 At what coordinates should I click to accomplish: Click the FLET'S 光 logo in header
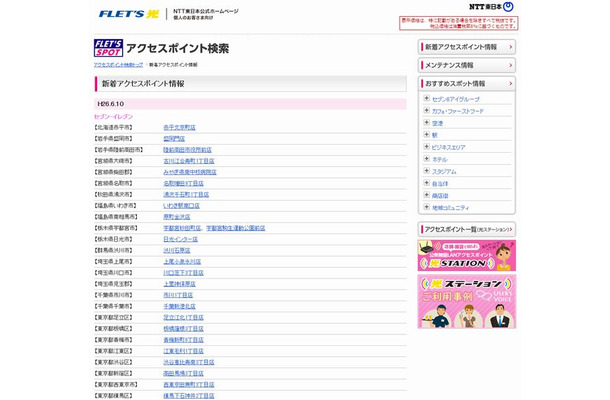click(x=129, y=14)
